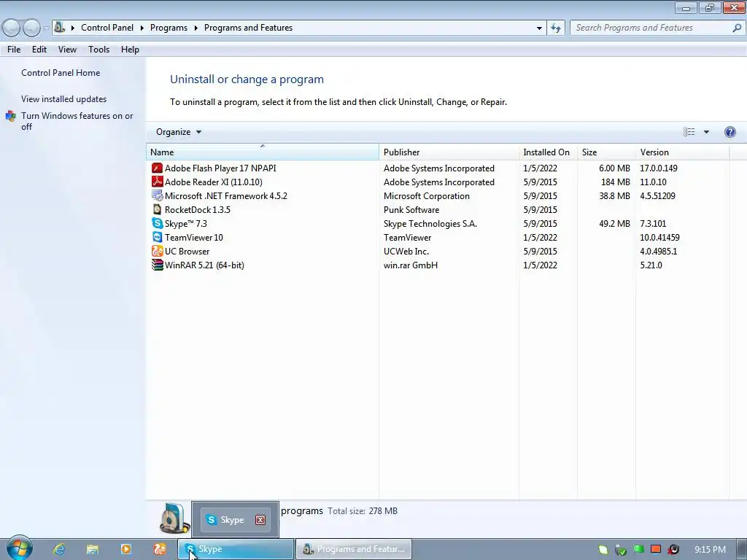This screenshot has width=747, height=560.
Task: Click the 49.2 MB size cell
Action: pyautogui.click(x=614, y=223)
